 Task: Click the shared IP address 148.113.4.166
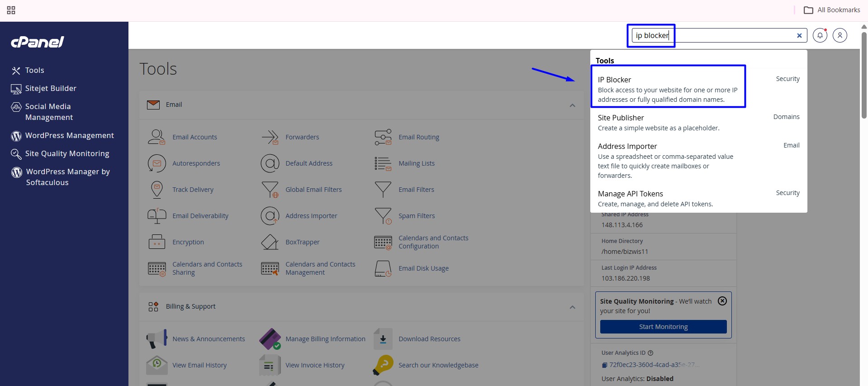[x=622, y=225]
